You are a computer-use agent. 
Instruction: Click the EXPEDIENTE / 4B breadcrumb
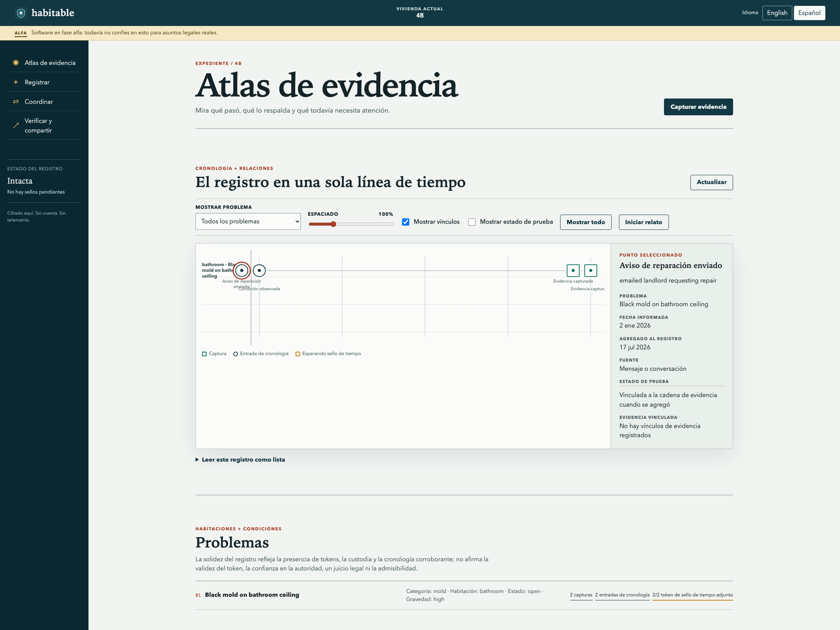218,64
